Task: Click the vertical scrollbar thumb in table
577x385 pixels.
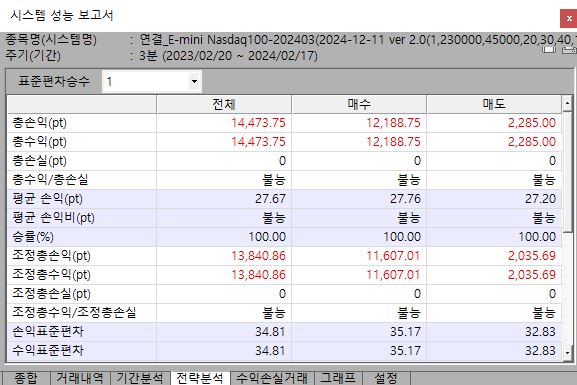Action: (567, 172)
